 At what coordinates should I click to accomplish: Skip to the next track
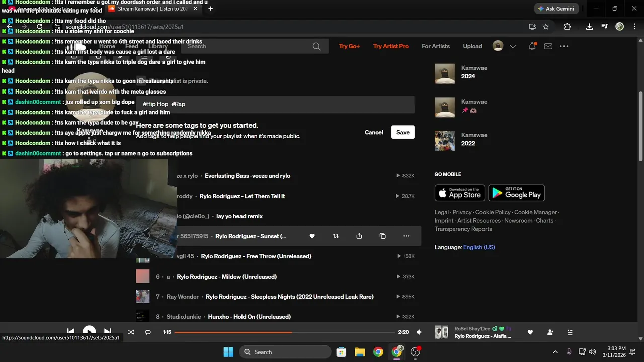click(x=107, y=332)
